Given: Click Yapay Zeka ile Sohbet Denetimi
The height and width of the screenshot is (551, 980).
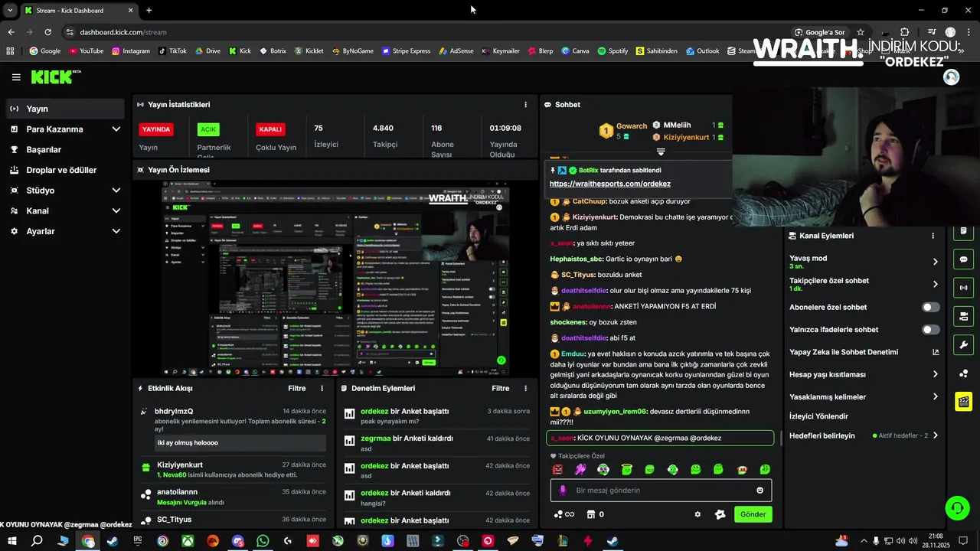Looking at the screenshot, I should point(844,352).
